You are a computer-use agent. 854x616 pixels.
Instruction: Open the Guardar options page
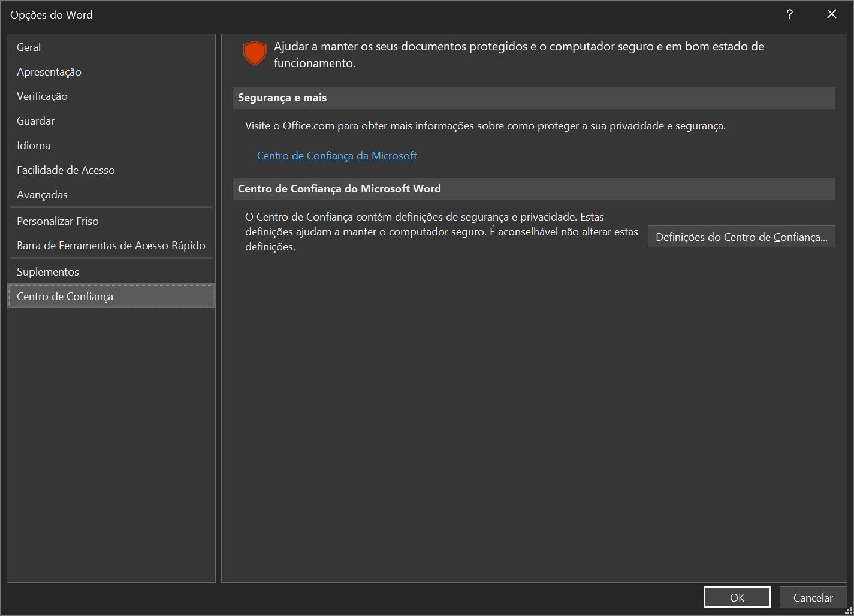(x=111, y=120)
